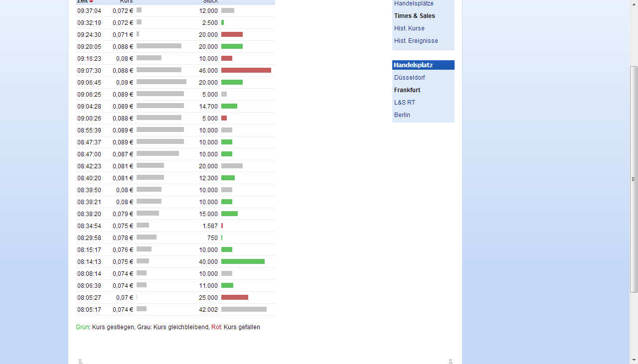Select the 08:29:58 trade time
Viewport: 638px width, 364px height.
click(89, 238)
